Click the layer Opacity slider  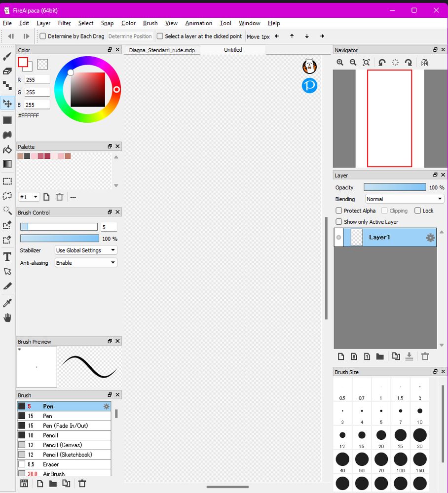pos(395,187)
